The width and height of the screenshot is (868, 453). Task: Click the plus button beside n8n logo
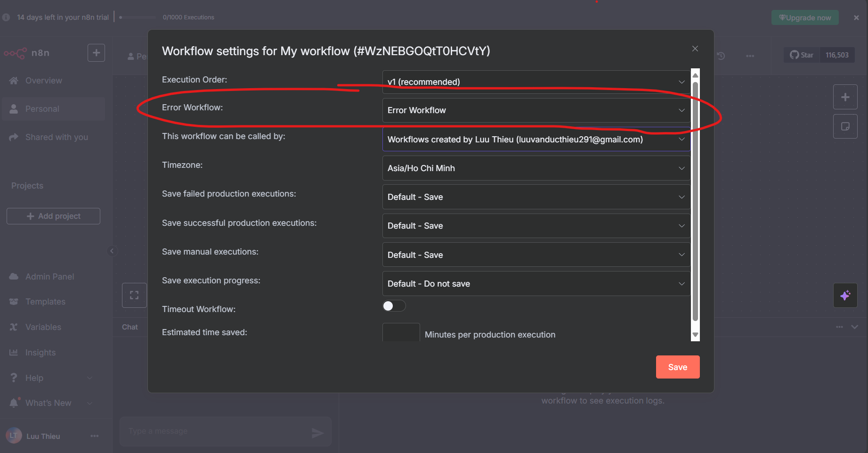[96, 53]
